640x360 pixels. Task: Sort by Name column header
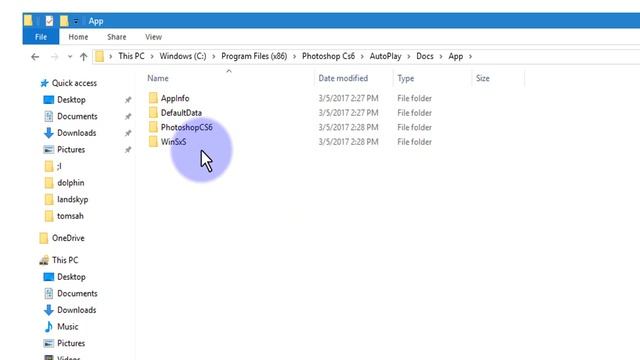158,78
